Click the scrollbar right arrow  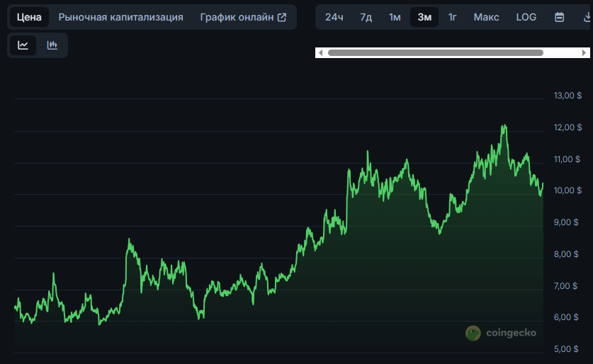coord(584,53)
